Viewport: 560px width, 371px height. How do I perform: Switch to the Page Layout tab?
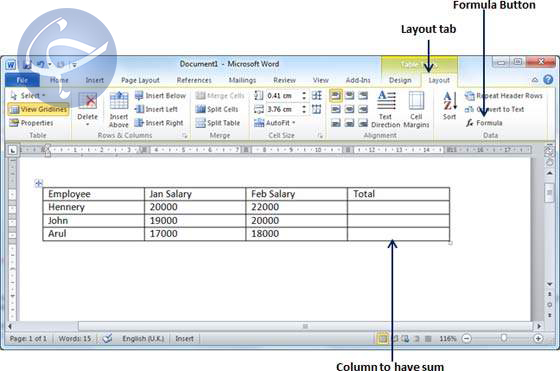pos(140,80)
